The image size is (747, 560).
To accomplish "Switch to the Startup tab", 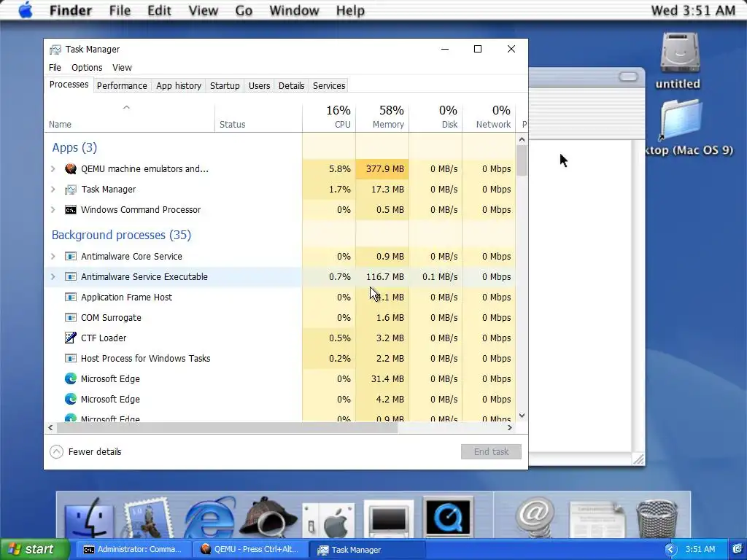I will (225, 86).
